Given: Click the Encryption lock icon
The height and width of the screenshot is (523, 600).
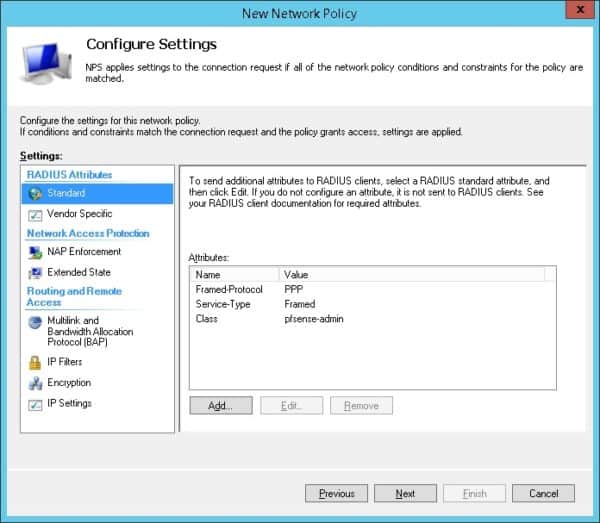Looking at the screenshot, I should (36, 383).
